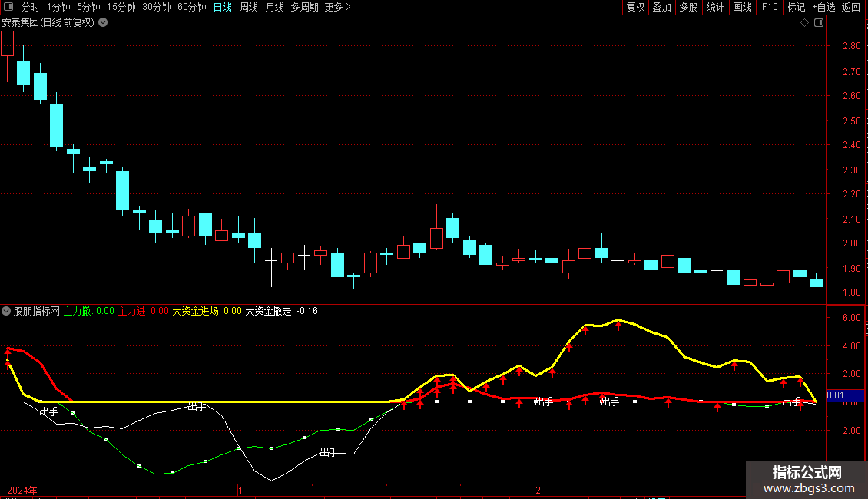Select the 60分钟 period tab
Viewport: 868px width, 499px height.
click(x=192, y=7)
